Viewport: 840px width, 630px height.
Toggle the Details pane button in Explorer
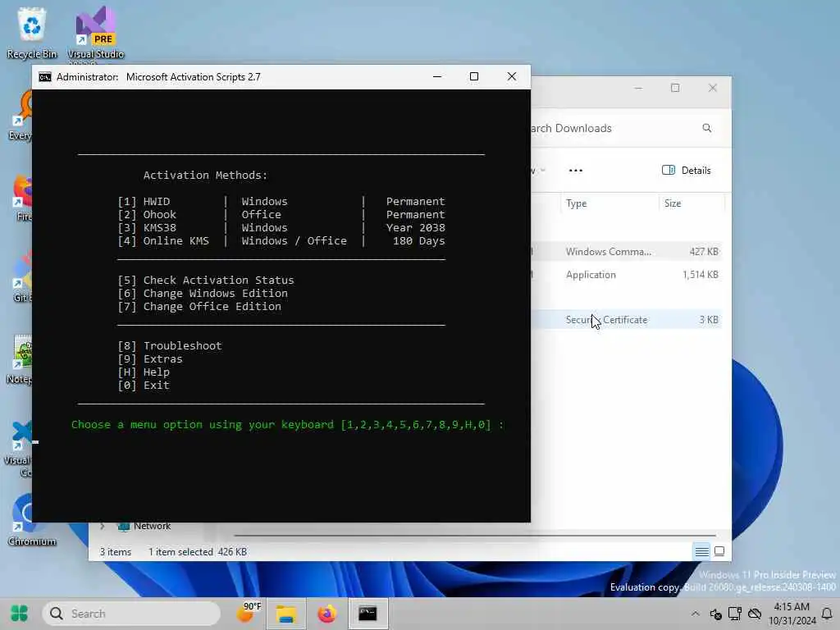click(x=687, y=171)
